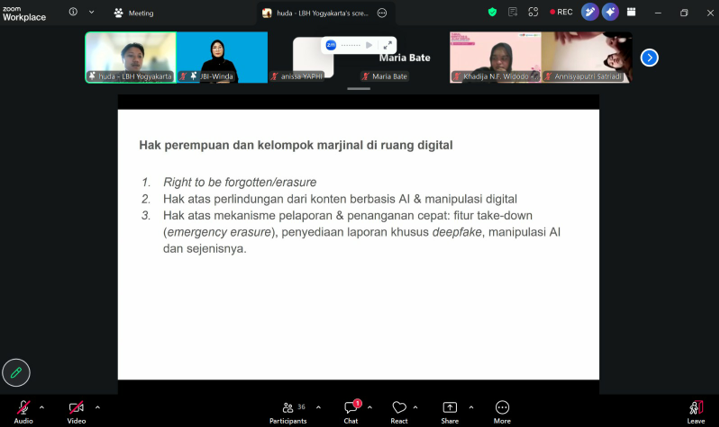Expand the Chat options caret

point(370,407)
